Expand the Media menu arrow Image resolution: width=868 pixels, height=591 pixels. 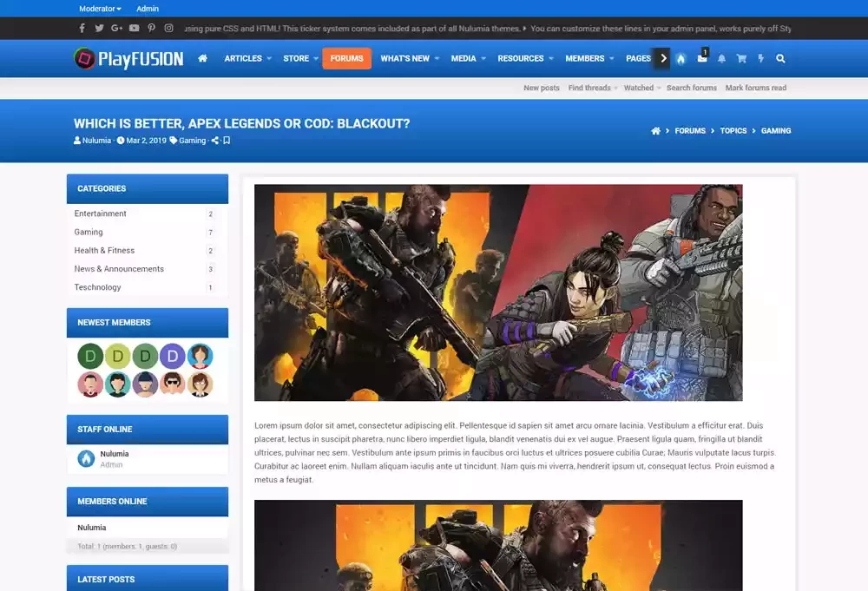point(483,58)
